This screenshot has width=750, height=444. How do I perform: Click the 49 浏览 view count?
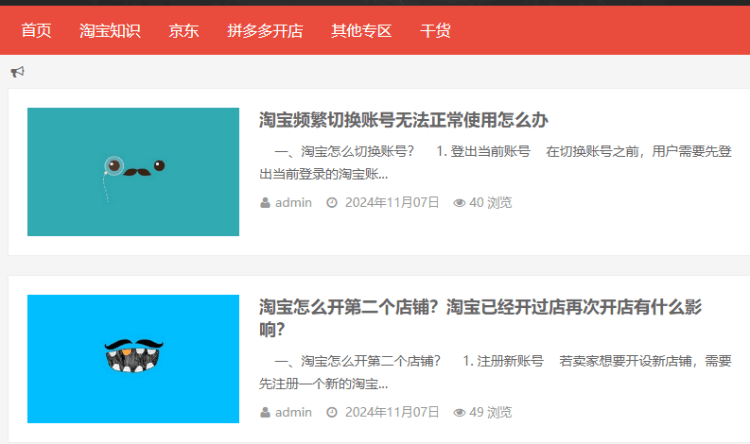point(490,412)
